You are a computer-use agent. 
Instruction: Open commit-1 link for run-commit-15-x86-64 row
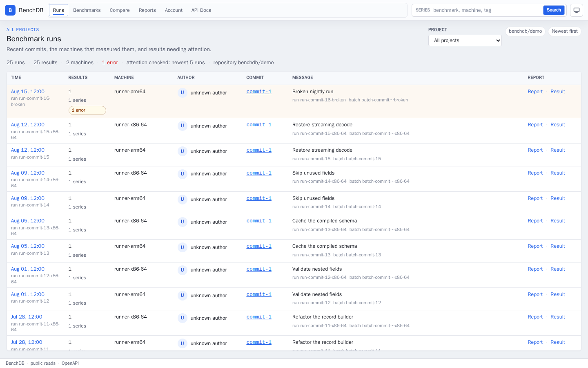[259, 125]
